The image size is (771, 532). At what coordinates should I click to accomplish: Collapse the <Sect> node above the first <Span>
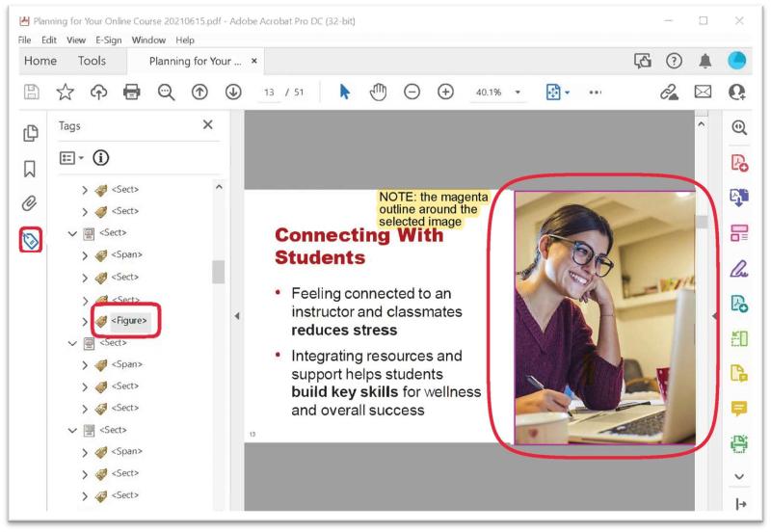[72, 233]
